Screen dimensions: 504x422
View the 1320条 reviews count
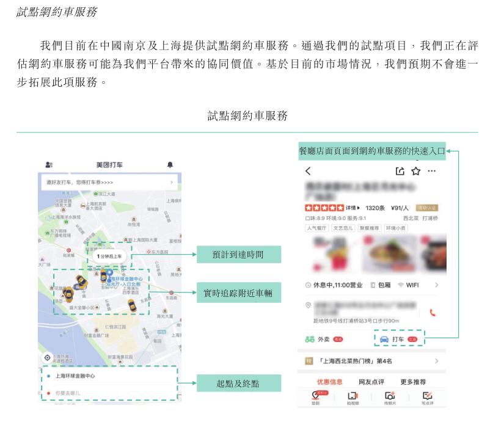375,208
